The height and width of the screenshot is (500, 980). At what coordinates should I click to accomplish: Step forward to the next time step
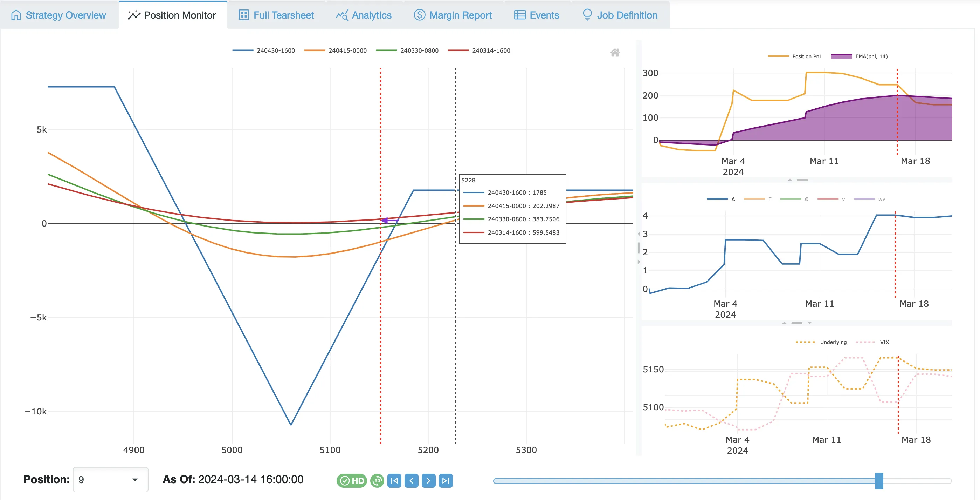coord(428,481)
